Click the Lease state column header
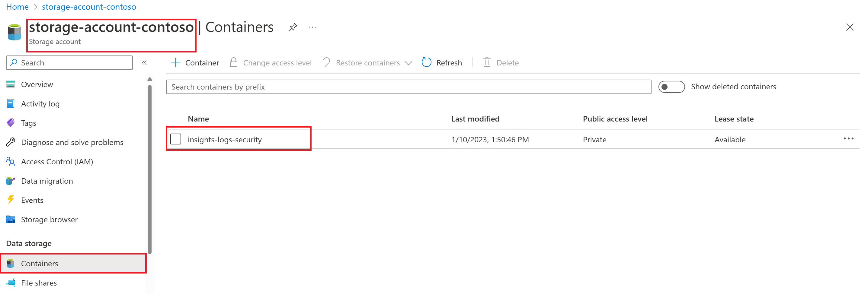Image resolution: width=868 pixels, height=294 pixels. (734, 119)
